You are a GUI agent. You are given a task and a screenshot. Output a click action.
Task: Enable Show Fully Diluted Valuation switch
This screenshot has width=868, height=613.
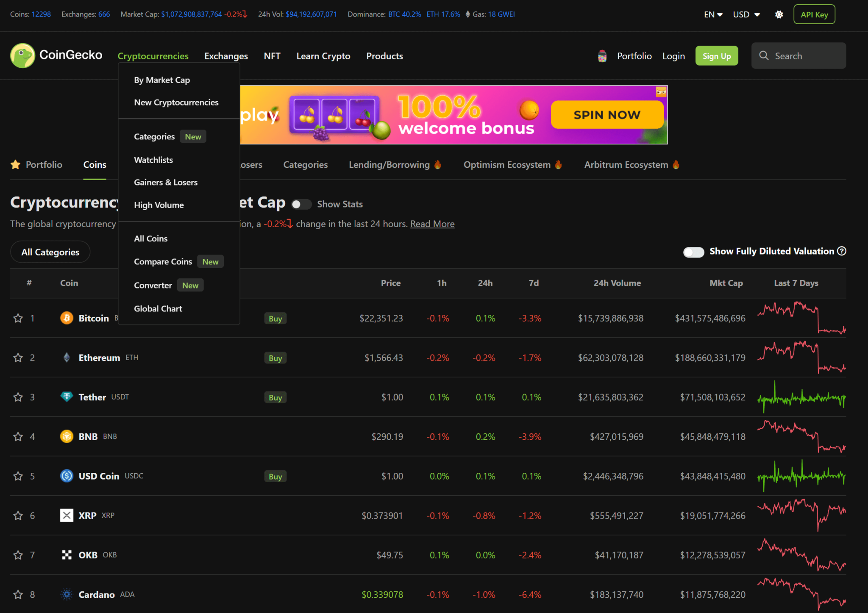693,252
